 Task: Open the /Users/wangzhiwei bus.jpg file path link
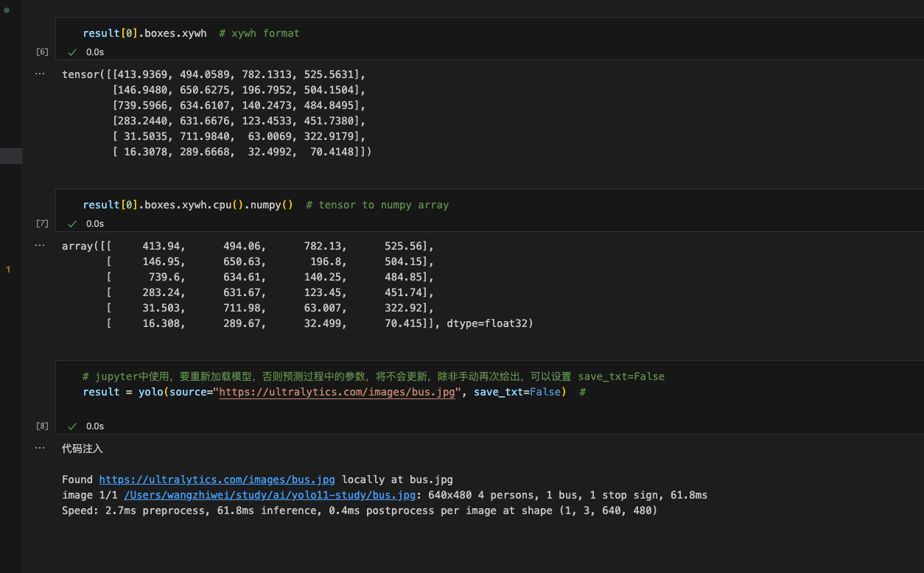270,495
